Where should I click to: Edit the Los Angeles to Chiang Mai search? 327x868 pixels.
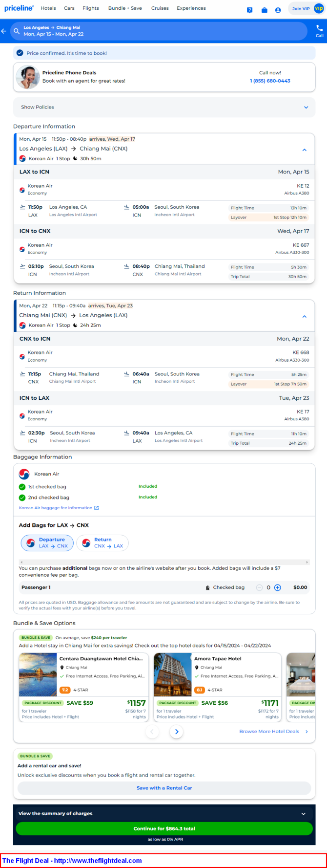[x=159, y=31]
